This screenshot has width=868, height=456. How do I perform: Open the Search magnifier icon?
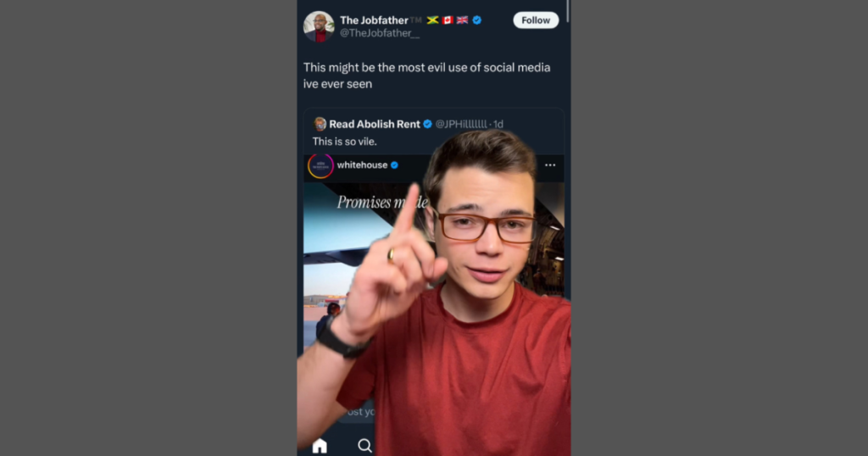pos(364,446)
